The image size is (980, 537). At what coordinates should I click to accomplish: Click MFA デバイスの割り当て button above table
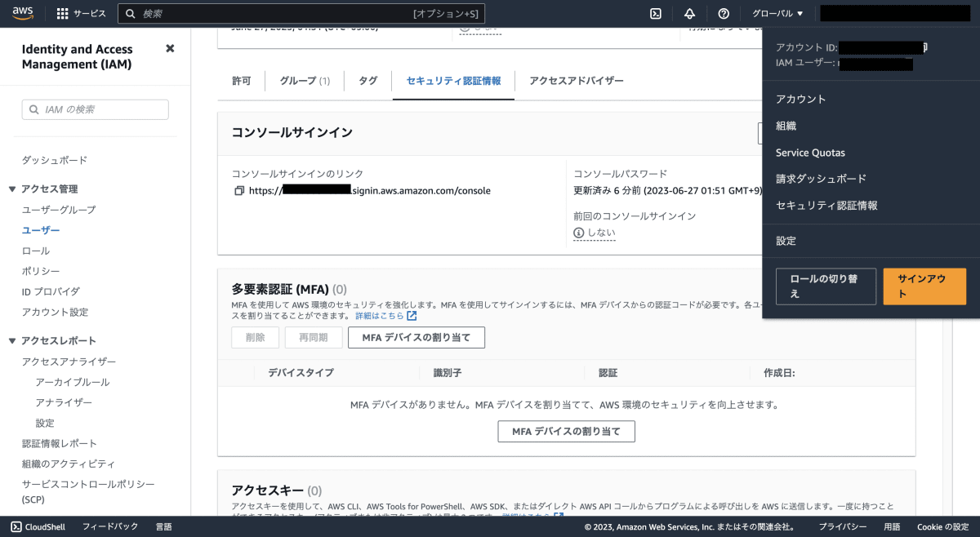click(x=416, y=338)
